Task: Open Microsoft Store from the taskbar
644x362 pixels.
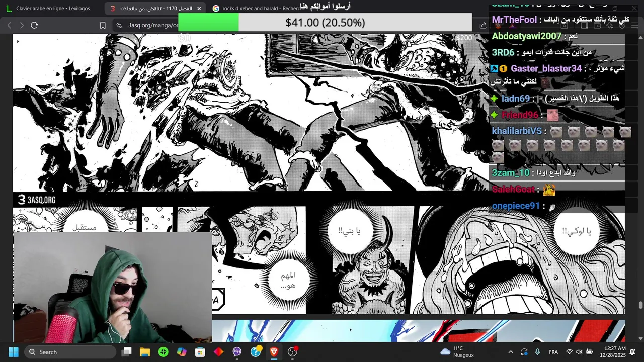Action: [200, 352]
